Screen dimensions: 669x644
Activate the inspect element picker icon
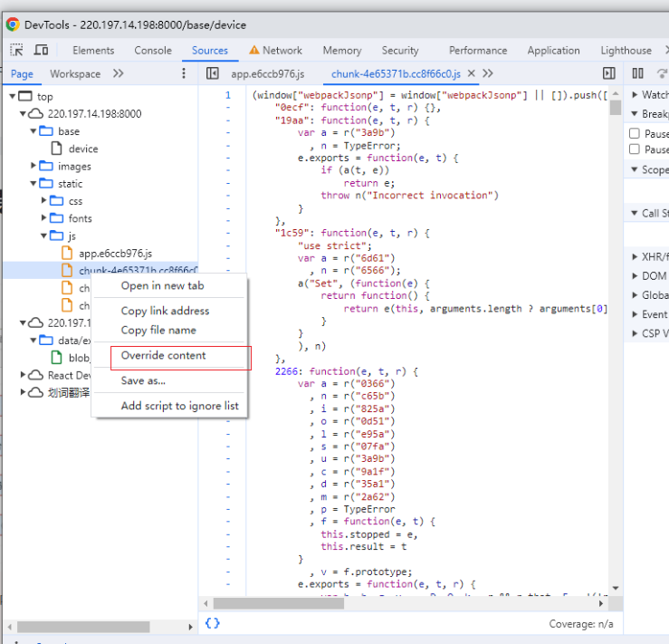point(16,51)
